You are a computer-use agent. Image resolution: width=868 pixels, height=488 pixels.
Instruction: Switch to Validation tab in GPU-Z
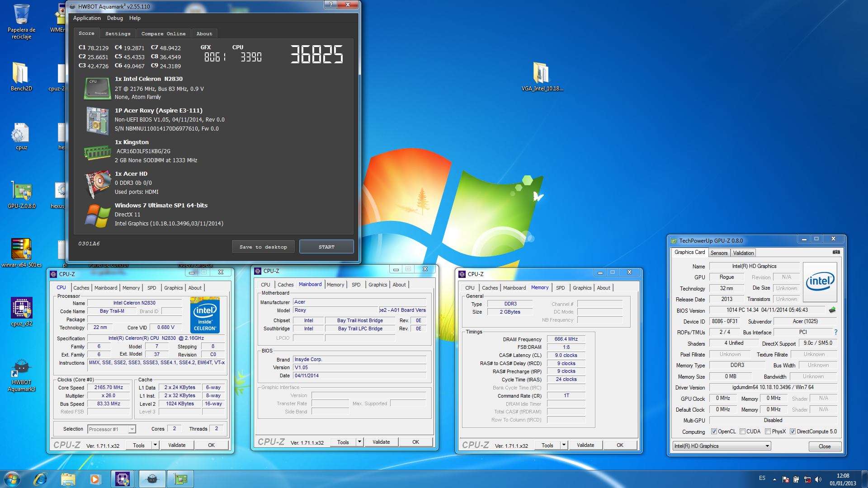click(x=743, y=253)
